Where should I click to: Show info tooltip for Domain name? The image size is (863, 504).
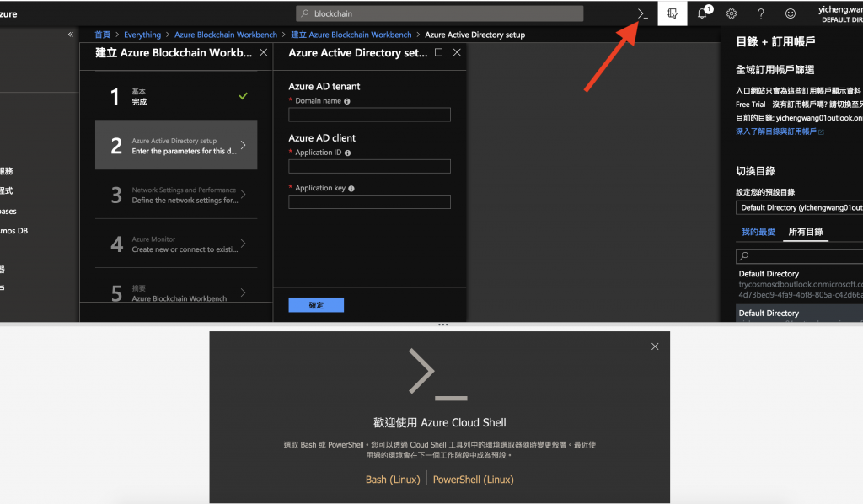[x=346, y=101]
